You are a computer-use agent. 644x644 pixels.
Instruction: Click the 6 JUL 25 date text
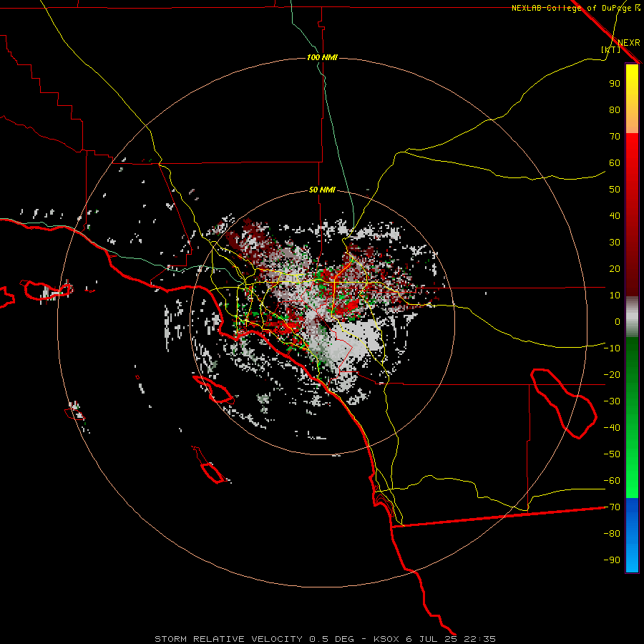431,639
